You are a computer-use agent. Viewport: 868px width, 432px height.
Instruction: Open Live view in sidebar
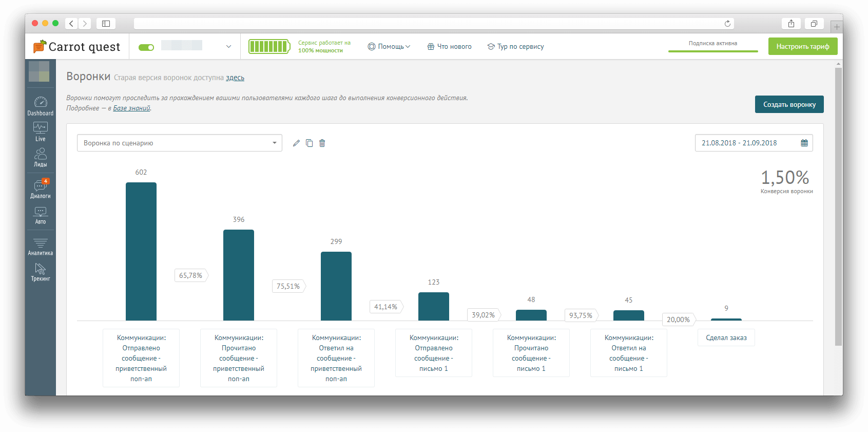[41, 132]
